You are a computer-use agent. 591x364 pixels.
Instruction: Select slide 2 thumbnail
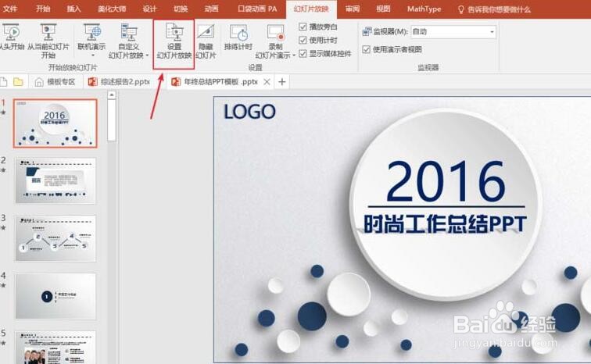(x=56, y=180)
